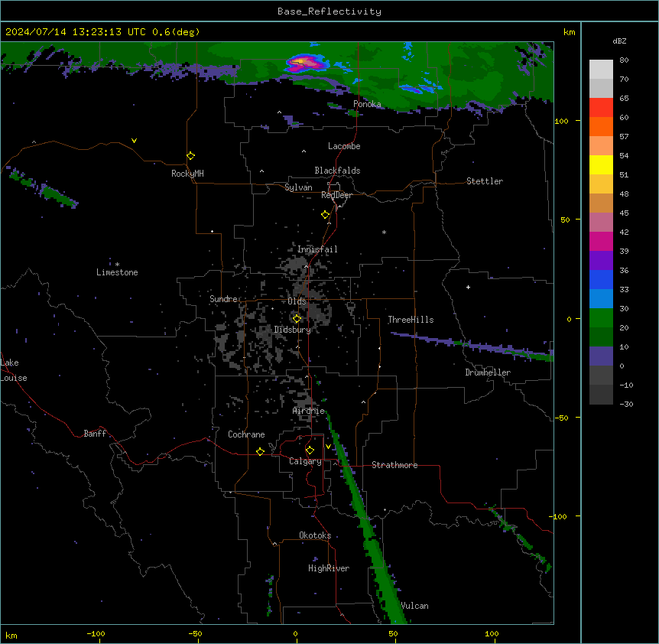
Task: Click the -50 tick on the vertical axis
Action: click(x=561, y=418)
